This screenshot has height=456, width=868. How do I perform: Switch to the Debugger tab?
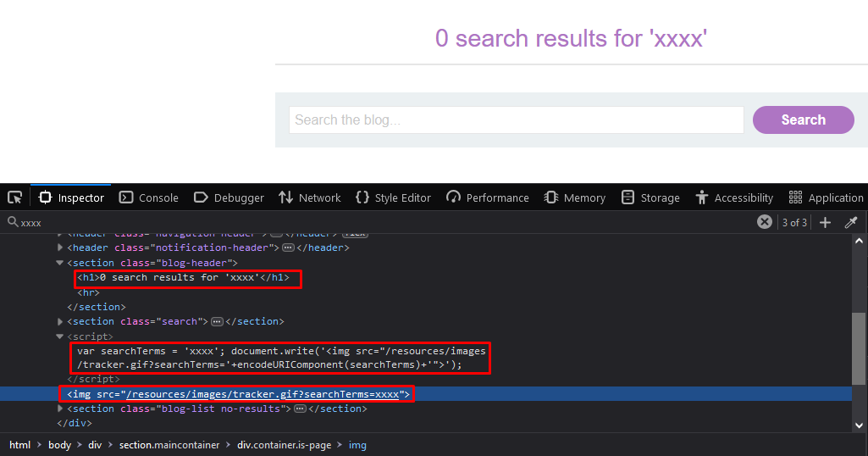229,197
